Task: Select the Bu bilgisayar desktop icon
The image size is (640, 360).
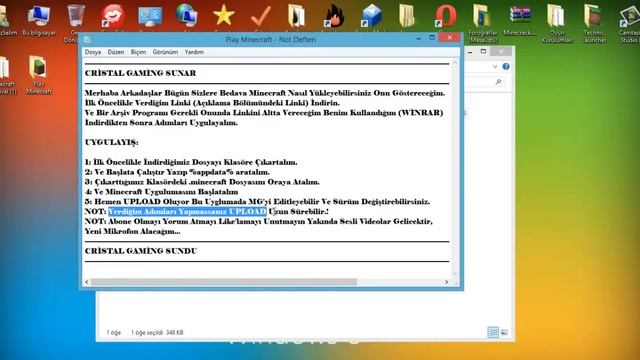Action: pos(39,20)
